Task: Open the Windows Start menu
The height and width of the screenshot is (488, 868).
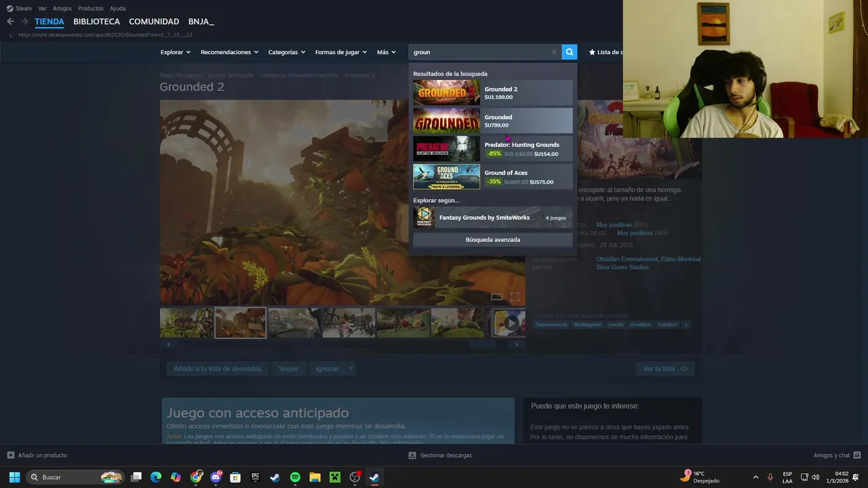Action: coord(14,477)
